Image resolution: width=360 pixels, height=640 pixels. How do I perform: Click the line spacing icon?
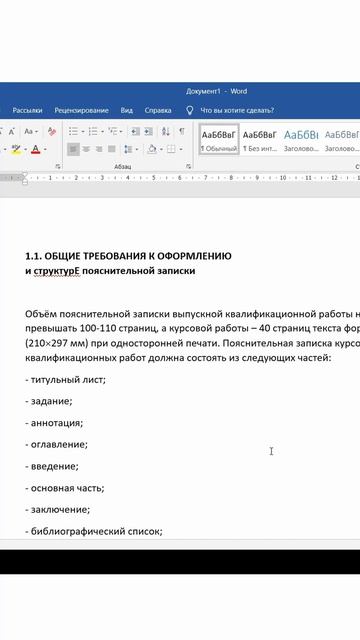click(x=129, y=149)
